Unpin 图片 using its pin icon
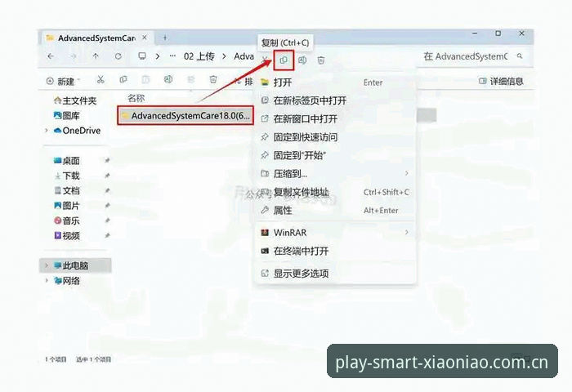Image resolution: width=572 pixels, height=392 pixels. (x=107, y=206)
